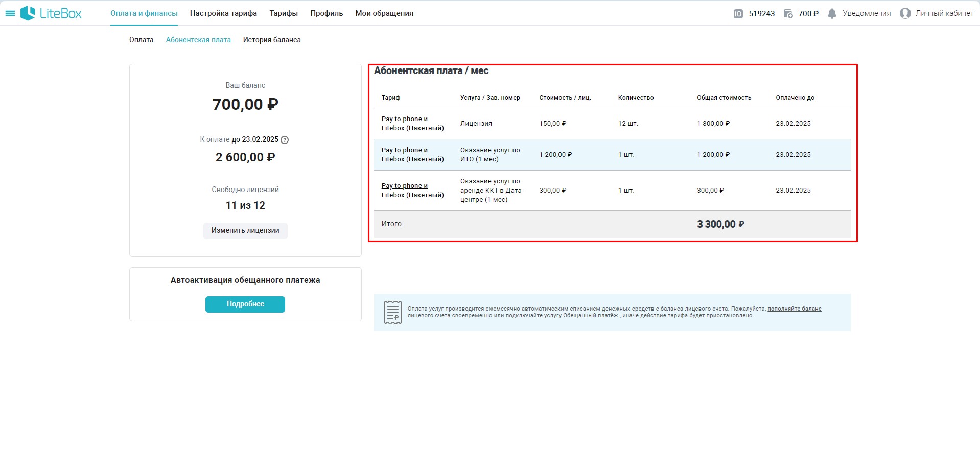Click Общая стоимость column header
Viewport: 980px width, 450px height.
(724, 98)
